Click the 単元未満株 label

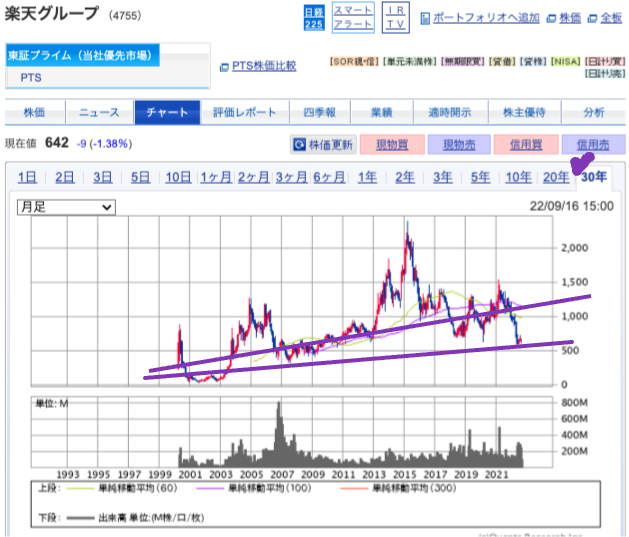(410, 61)
